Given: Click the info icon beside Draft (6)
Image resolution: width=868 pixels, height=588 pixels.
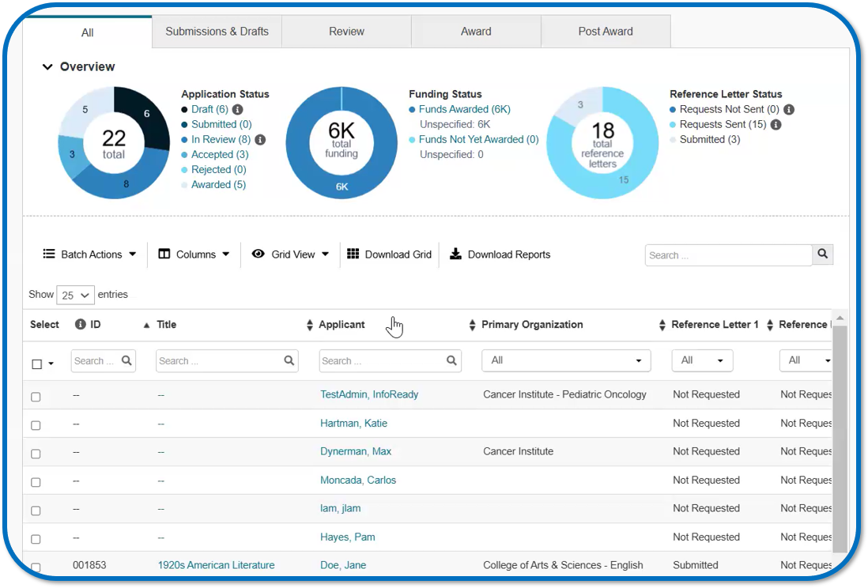Looking at the screenshot, I should coord(237,110).
